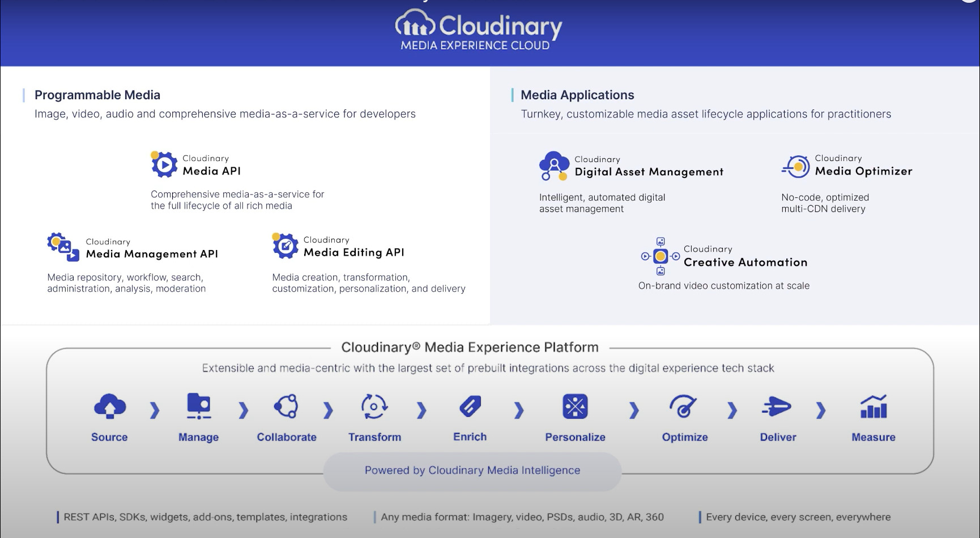
Task: Click the Powered by Cloudinary Media Intelligence pill
Action: point(472,471)
